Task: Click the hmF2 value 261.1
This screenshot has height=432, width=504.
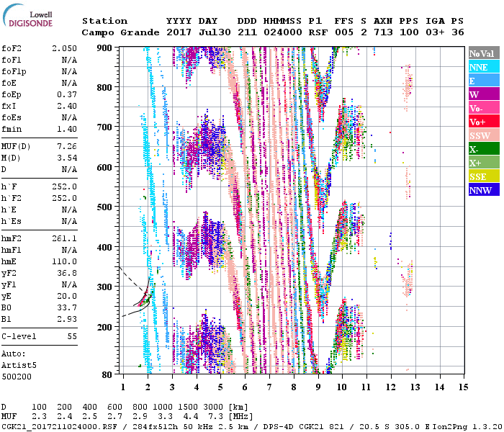Action: [64, 238]
